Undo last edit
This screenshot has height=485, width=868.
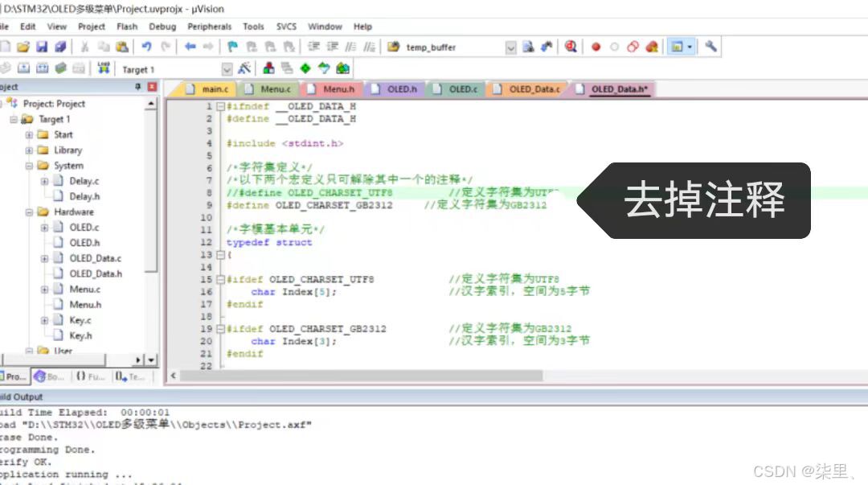point(147,47)
